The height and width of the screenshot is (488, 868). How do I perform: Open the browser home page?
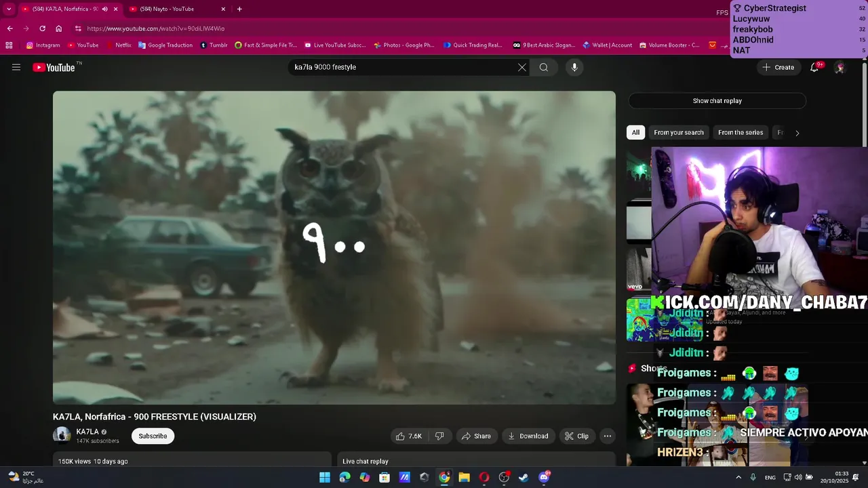tap(58, 28)
